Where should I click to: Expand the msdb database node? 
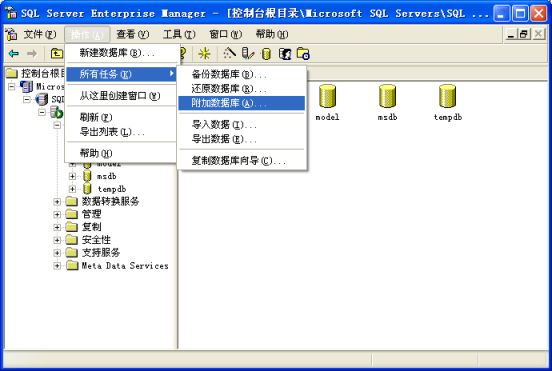72,176
